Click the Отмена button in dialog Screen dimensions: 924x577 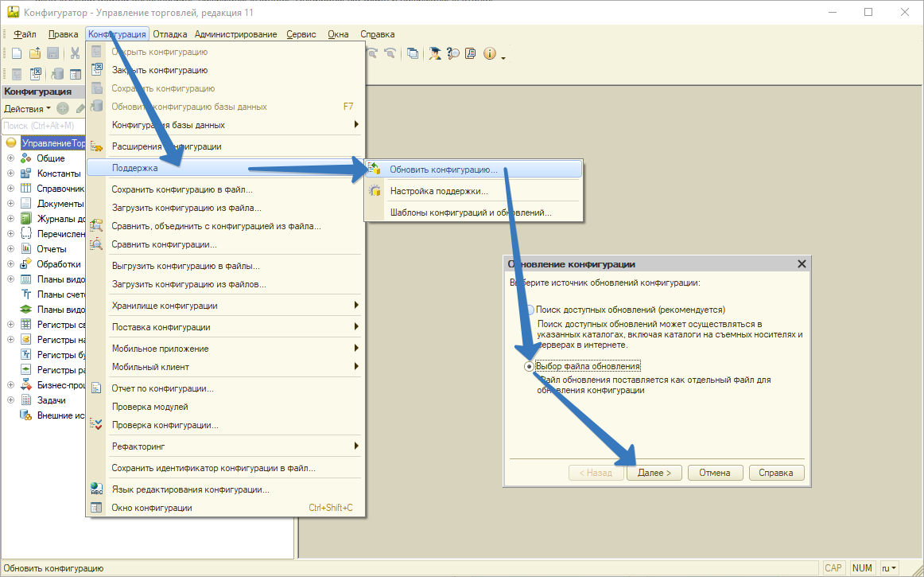coord(714,473)
